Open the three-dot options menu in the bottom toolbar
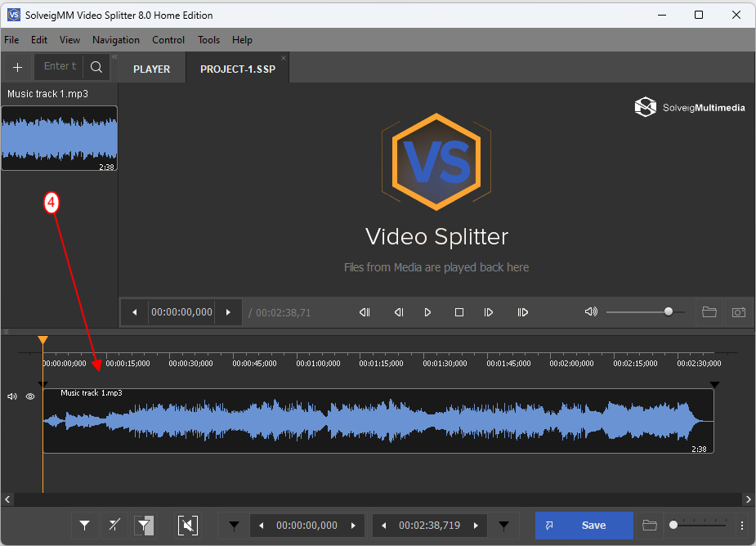 click(742, 526)
